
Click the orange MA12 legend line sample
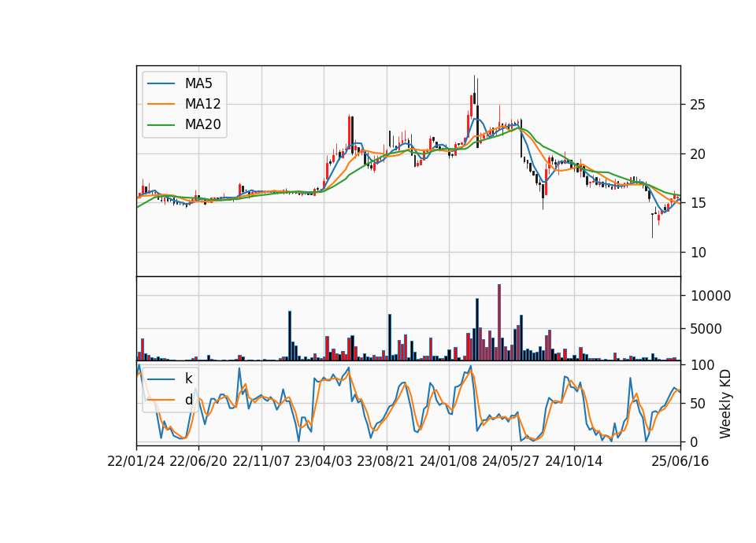click(x=161, y=104)
